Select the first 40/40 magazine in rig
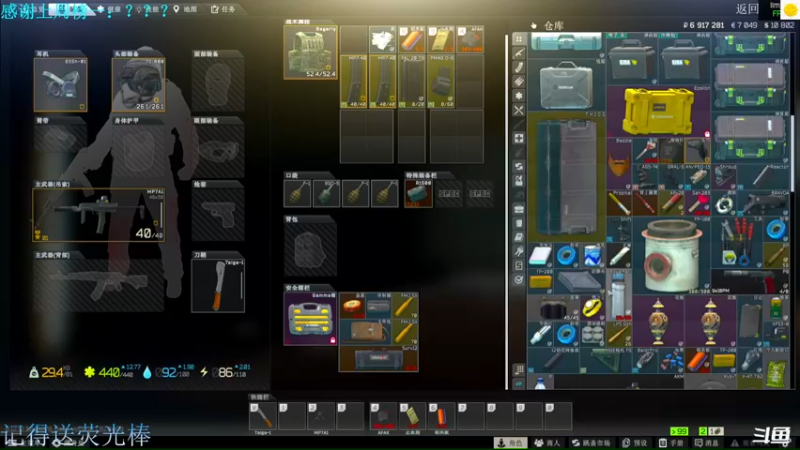This screenshot has height=450, width=800. [354, 81]
